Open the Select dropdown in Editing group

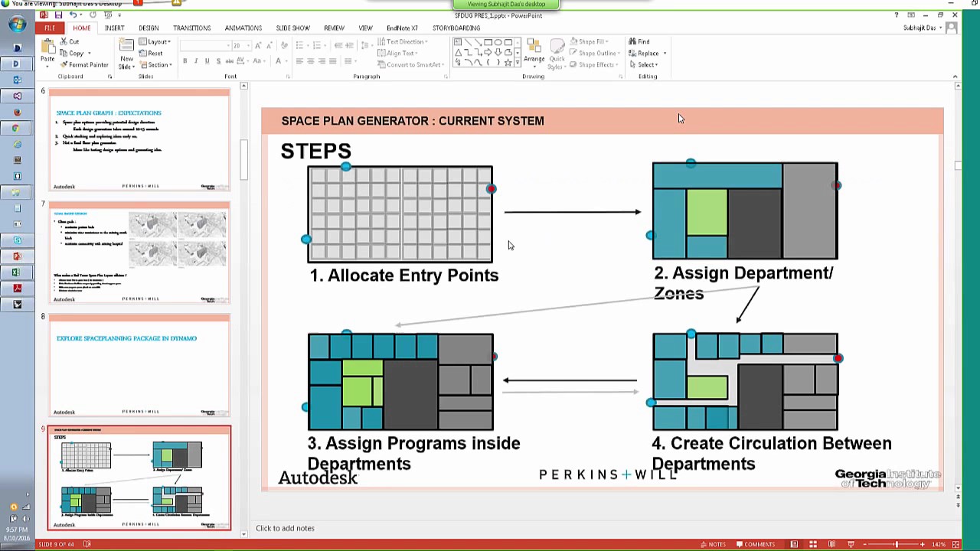[x=643, y=65]
